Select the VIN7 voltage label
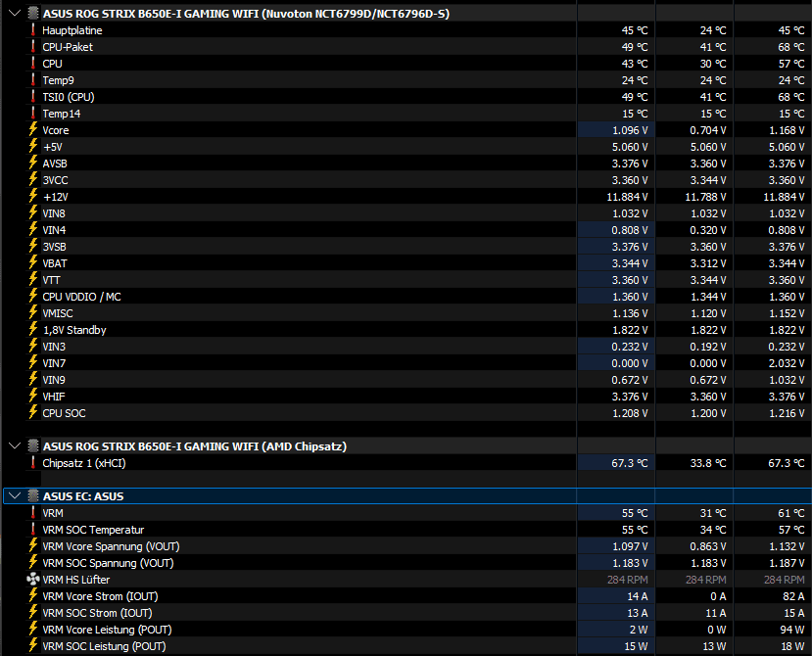Image resolution: width=812 pixels, height=656 pixels. [54, 363]
